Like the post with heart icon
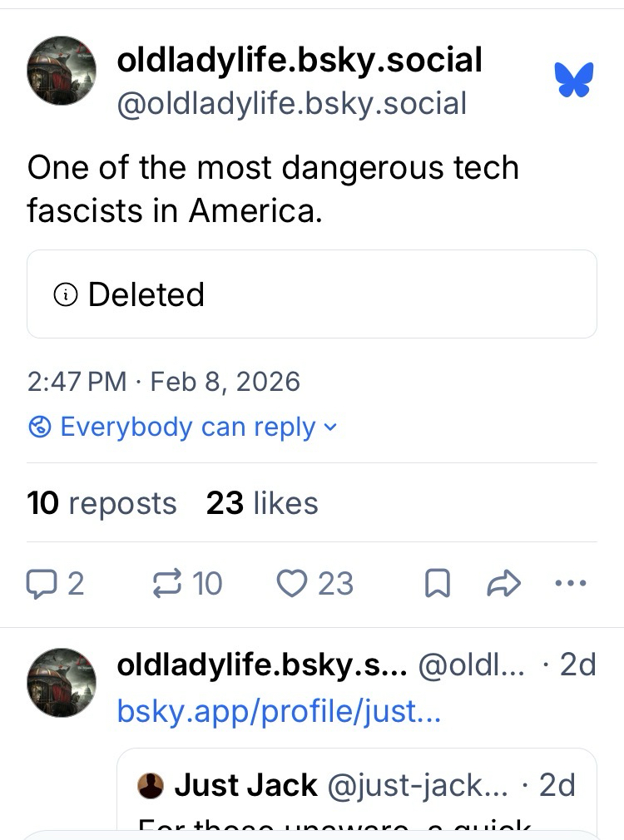624x840 pixels. click(x=291, y=584)
